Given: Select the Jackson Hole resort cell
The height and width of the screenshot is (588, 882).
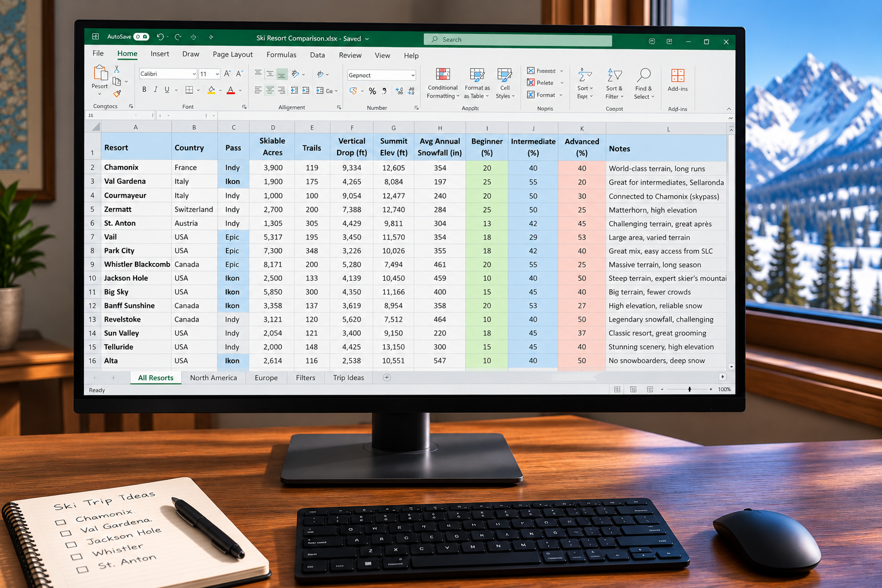Looking at the screenshot, I should point(136,278).
